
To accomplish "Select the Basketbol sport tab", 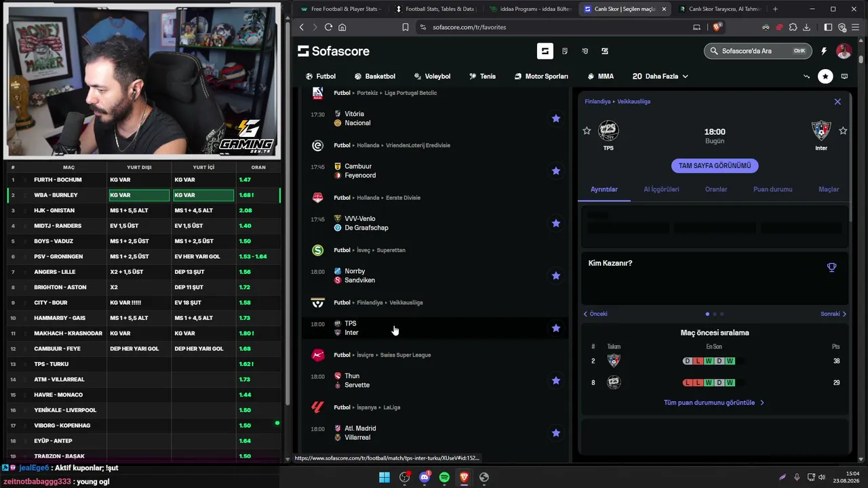I will pos(375,77).
